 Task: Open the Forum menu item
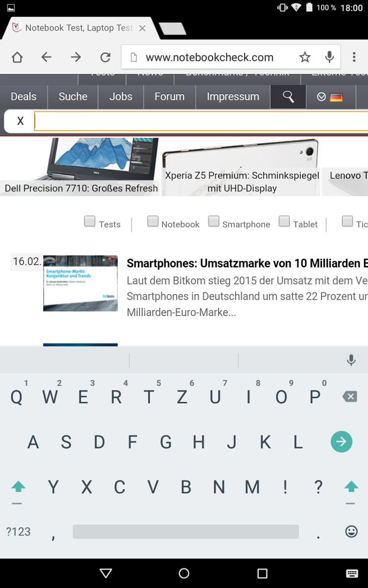click(169, 97)
